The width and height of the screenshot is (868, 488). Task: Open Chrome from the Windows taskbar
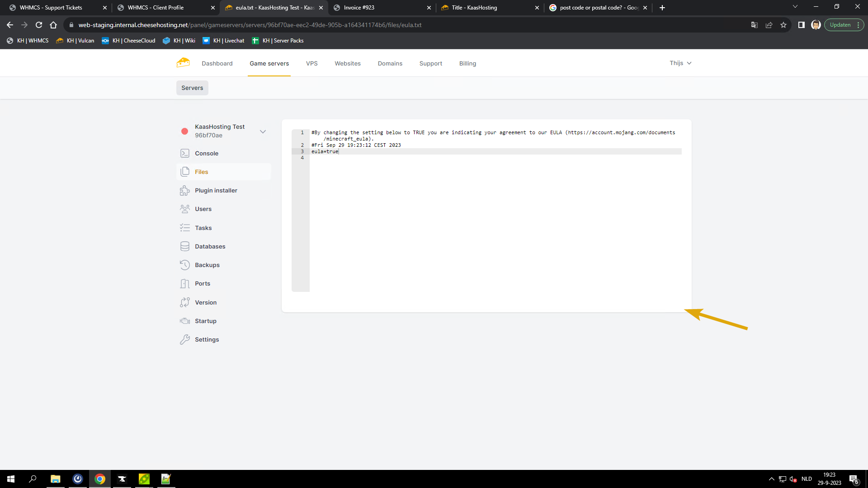pos(100,479)
